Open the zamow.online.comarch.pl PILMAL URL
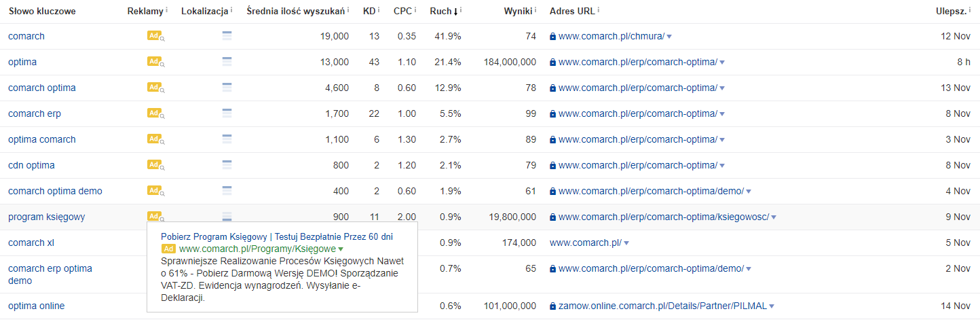Image resolution: width=980 pixels, height=322 pixels. coord(662,306)
